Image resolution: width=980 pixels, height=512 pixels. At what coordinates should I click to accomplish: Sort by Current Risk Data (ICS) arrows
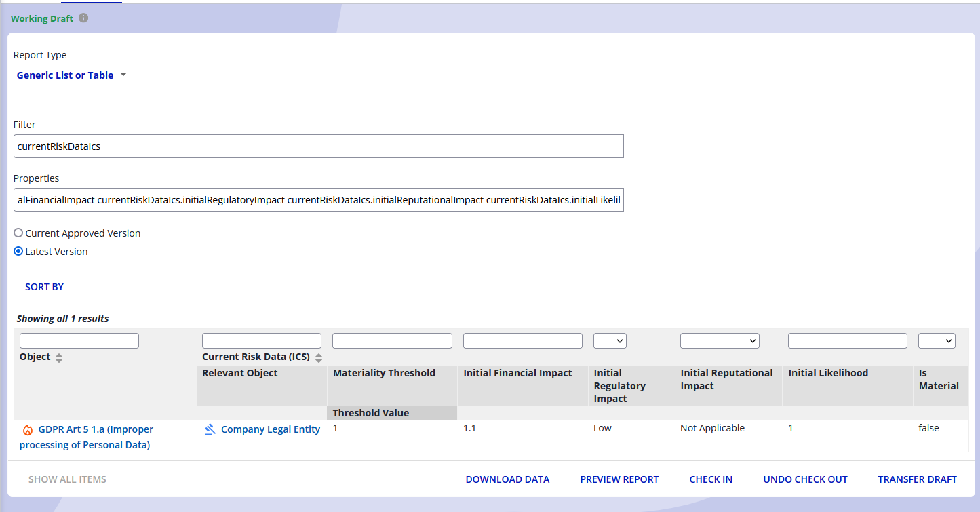319,357
